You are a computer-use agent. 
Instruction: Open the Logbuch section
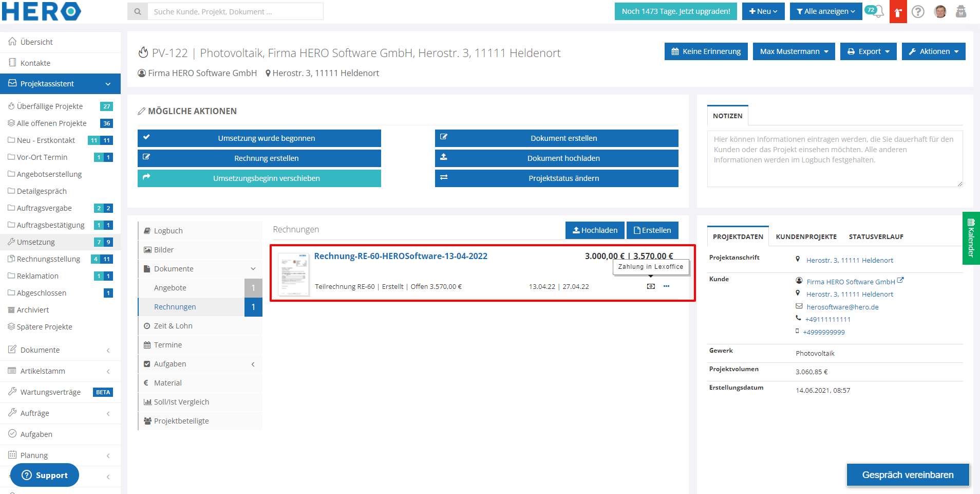coord(200,231)
